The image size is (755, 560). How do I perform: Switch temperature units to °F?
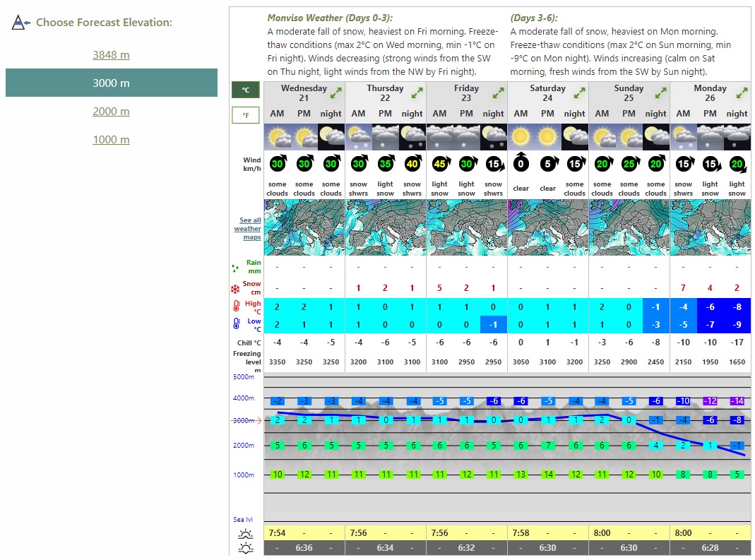point(246,115)
